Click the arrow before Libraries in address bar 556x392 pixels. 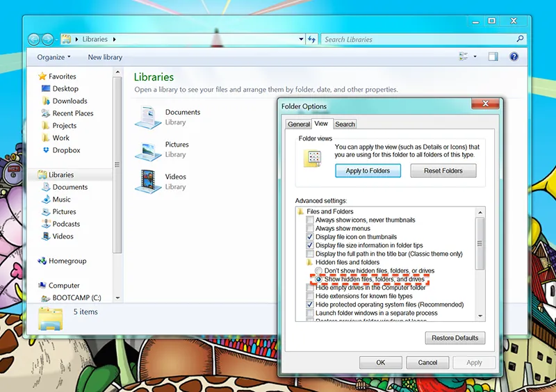click(x=76, y=40)
